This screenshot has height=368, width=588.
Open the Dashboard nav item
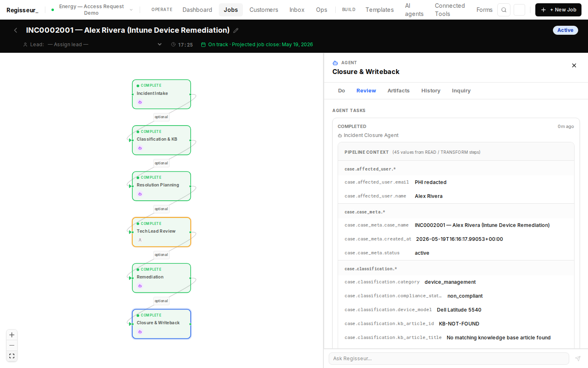point(197,10)
